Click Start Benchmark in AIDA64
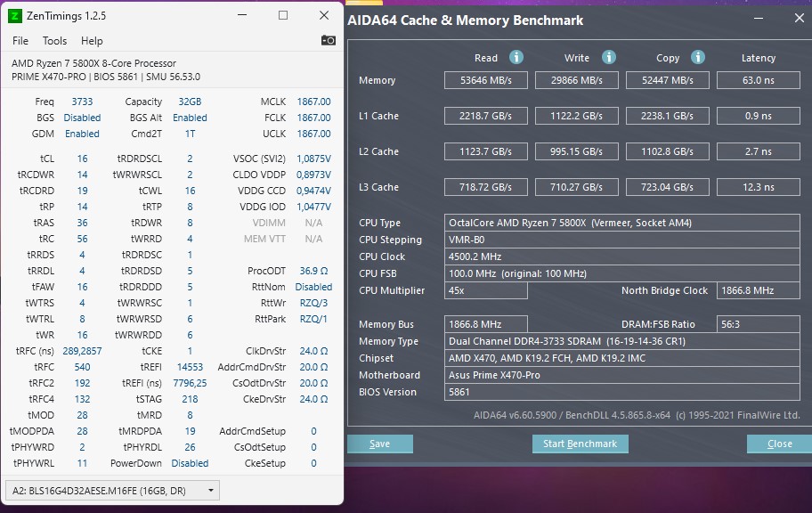 tap(580, 444)
